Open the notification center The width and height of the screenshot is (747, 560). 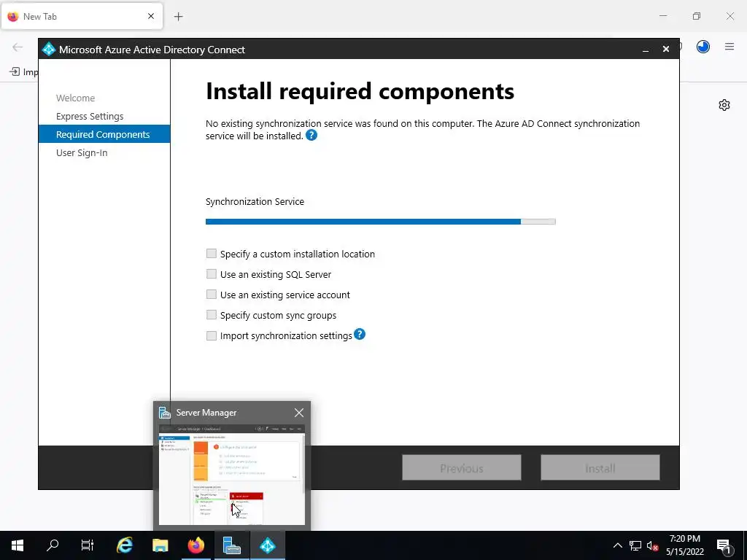tap(724, 545)
